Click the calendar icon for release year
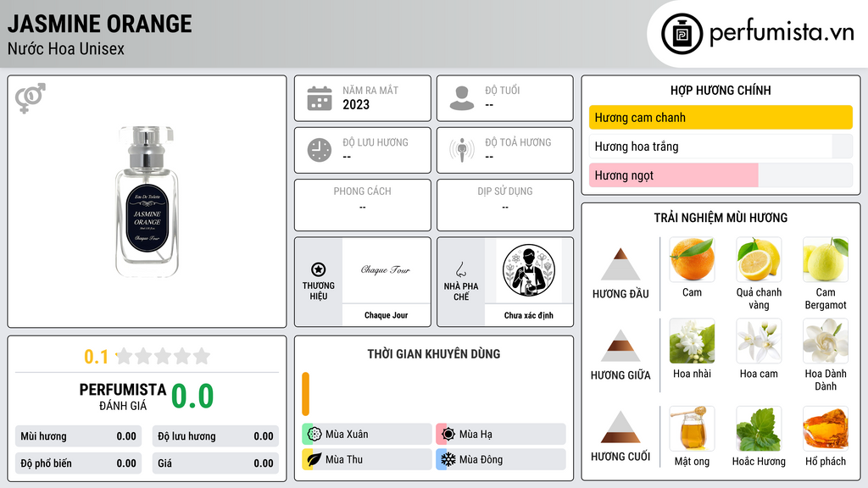 point(320,98)
